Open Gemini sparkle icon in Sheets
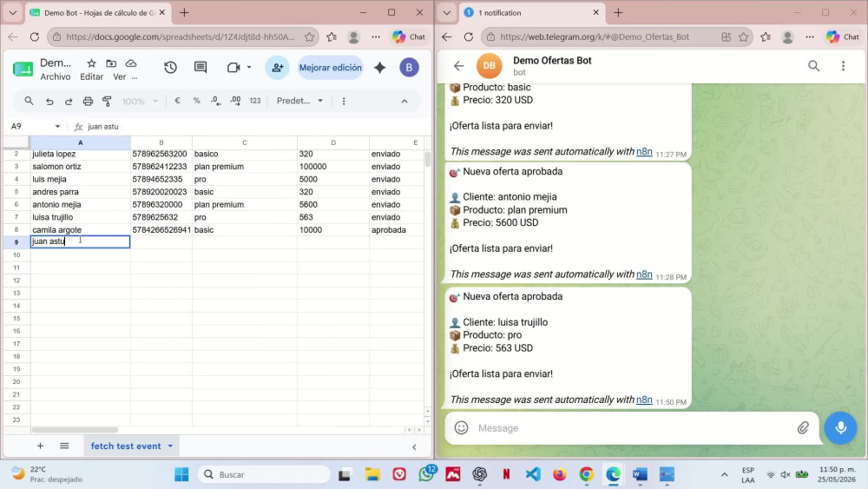This screenshot has width=868, height=489. point(380,68)
